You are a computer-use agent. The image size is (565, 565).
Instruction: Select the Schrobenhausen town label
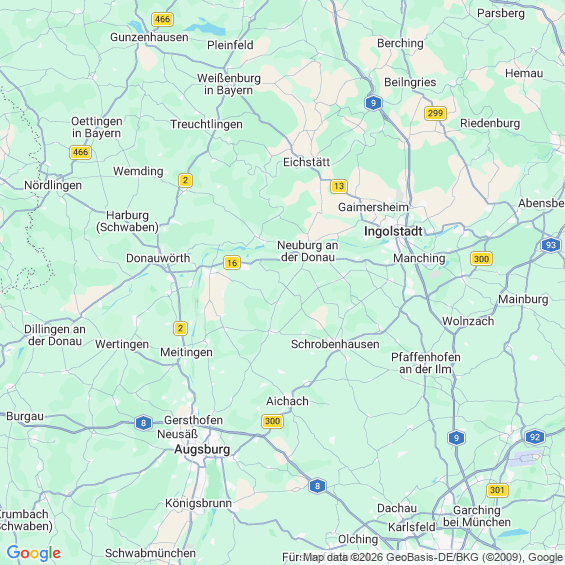point(335,344)
